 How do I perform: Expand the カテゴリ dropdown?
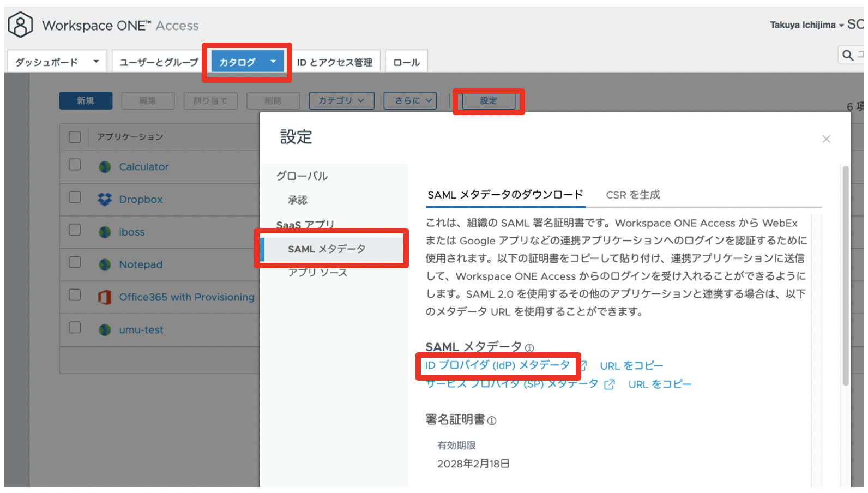pyautogui.click(x=341, y=100)
